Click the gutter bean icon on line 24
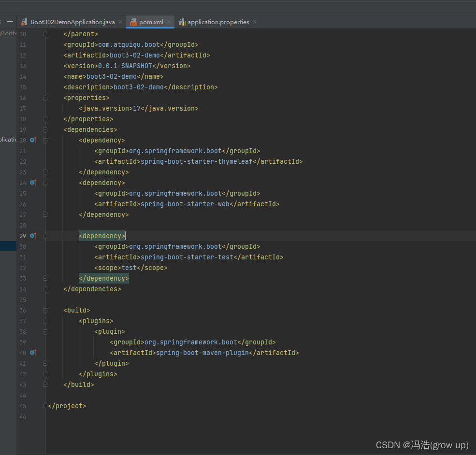This screenshot has width=476, height=455. pos(33,183)
